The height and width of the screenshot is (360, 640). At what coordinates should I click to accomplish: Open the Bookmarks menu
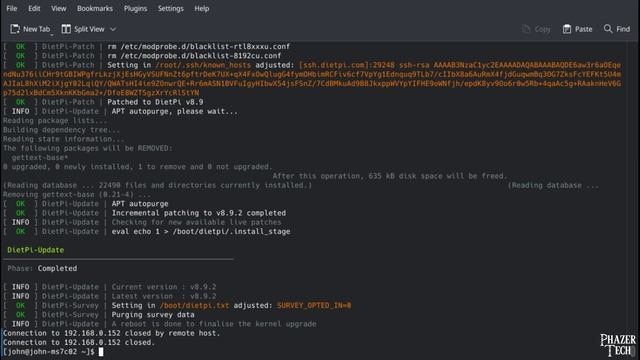[95, 8]
